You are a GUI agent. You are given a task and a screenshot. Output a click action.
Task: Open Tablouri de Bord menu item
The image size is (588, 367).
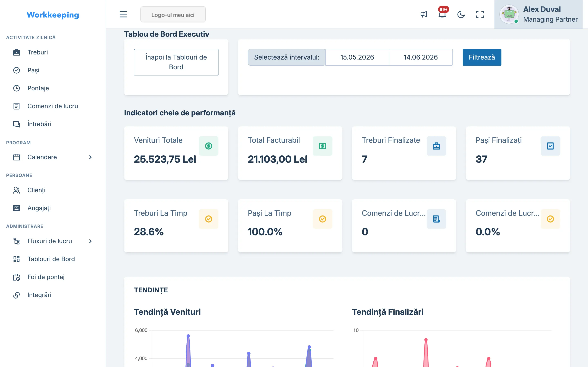click(51, 259)
